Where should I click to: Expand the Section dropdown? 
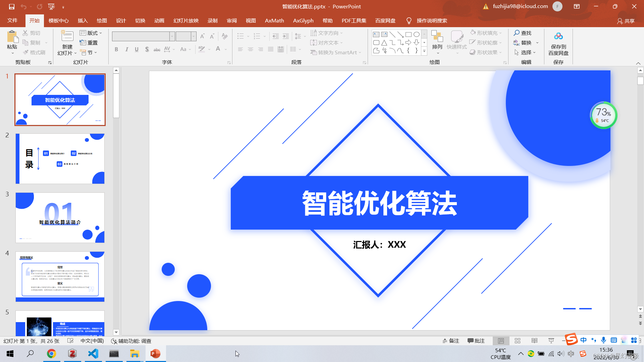89,52
